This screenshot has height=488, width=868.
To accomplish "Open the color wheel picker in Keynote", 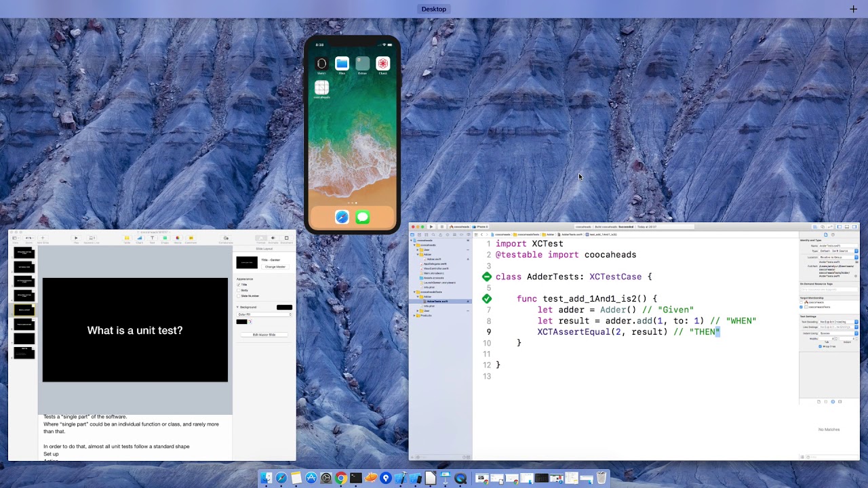I will 250,321.
